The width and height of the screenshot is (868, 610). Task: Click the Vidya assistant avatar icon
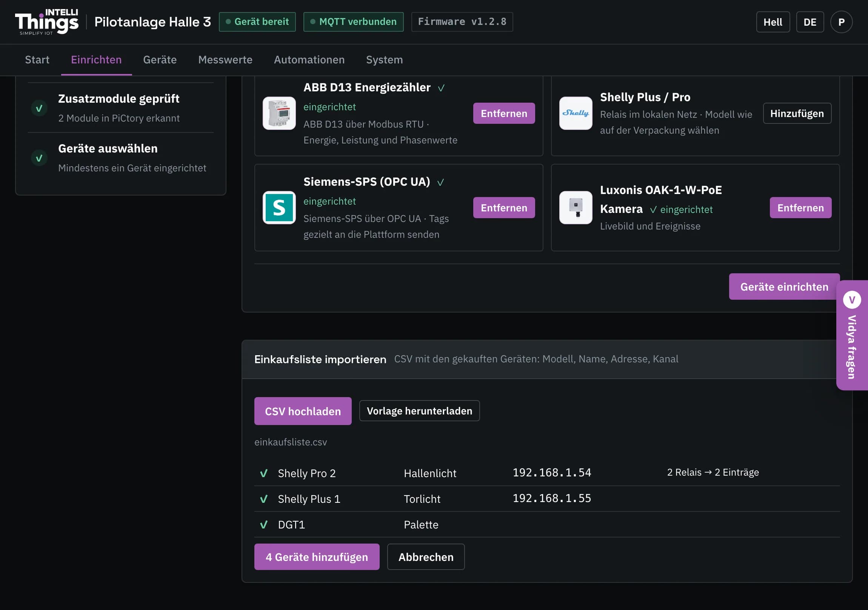(852, 300)
